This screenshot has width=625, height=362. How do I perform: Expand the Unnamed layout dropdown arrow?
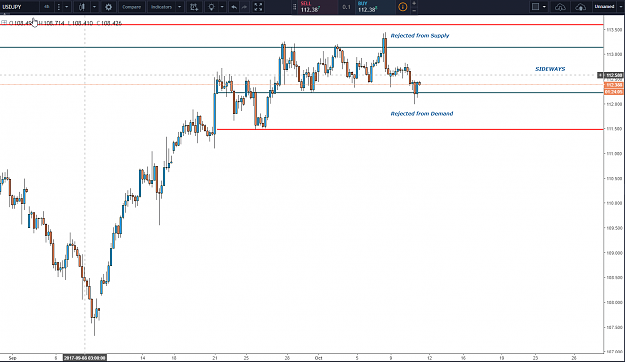click(x=621, y=7)
